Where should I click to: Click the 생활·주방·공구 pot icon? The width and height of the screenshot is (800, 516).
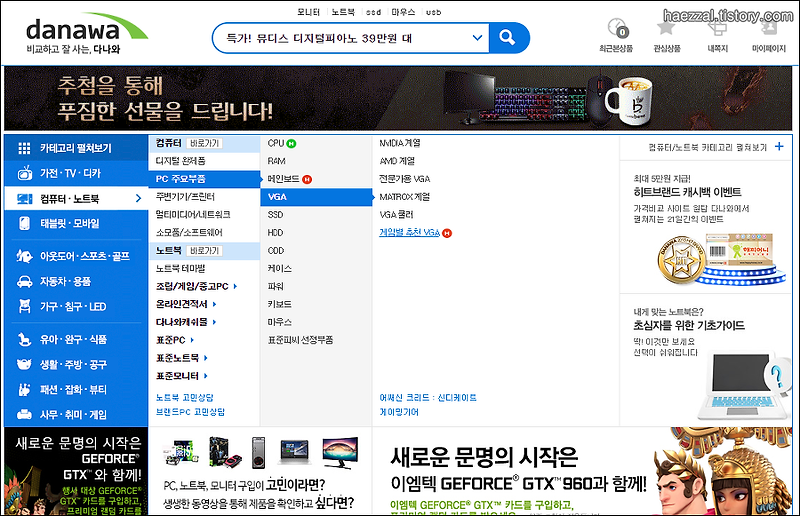(24, 364)
